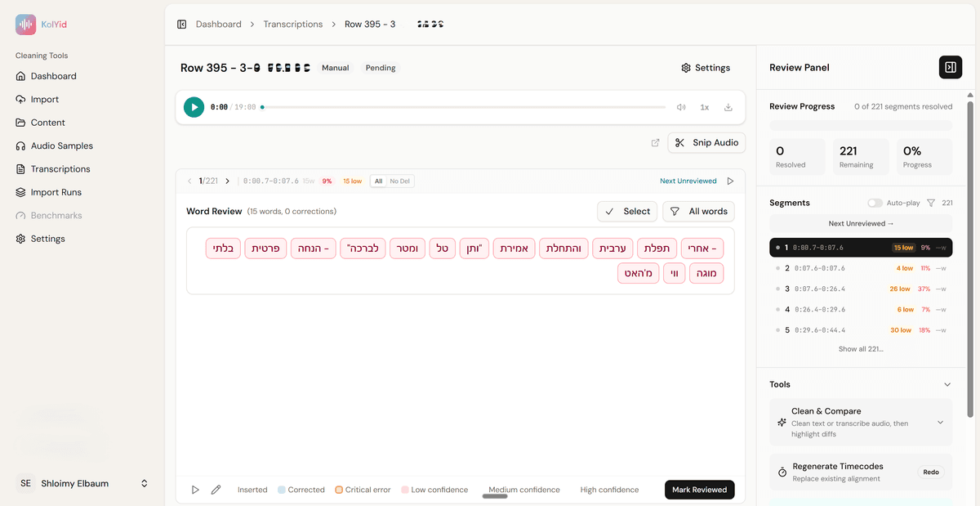The image size is (980, 506).
Task: Play the audio with the green play button
Action: (194, 107)
